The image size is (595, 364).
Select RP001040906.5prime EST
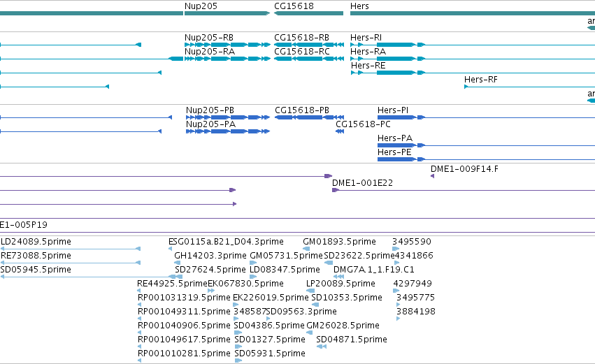click(x=184, y=326)
